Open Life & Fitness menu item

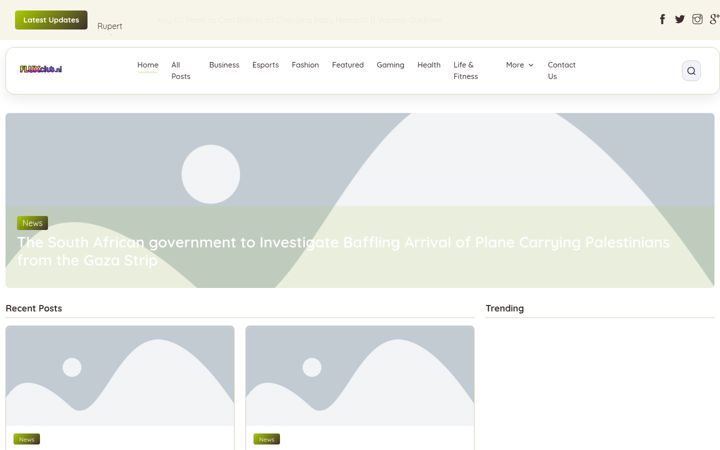[x=466, y=71]
